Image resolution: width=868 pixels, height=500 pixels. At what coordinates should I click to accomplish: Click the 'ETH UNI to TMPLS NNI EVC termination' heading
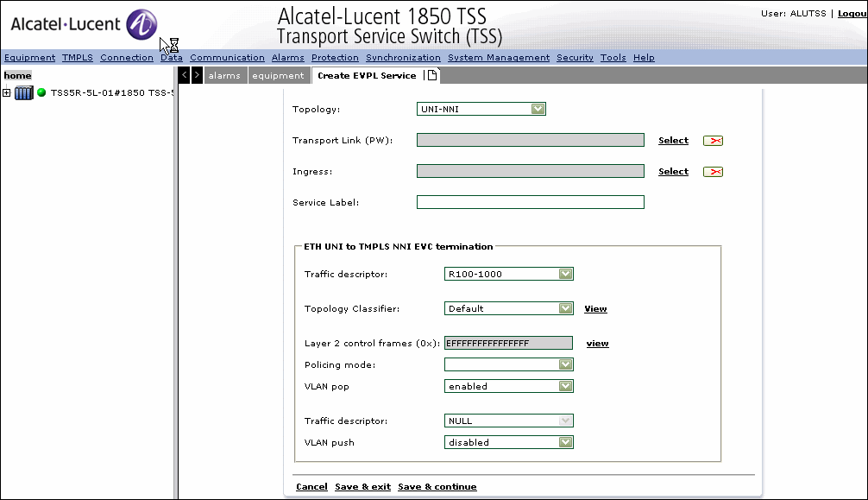point(398,247)
